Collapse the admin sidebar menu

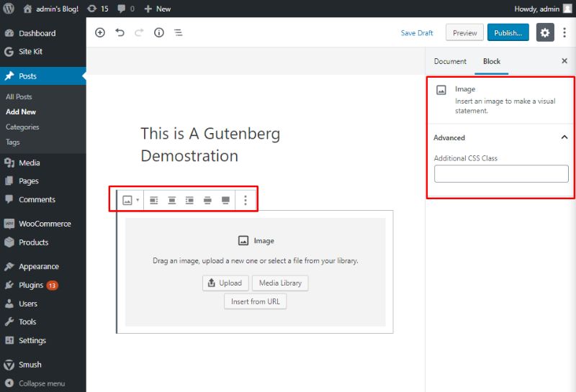(43, 383)
